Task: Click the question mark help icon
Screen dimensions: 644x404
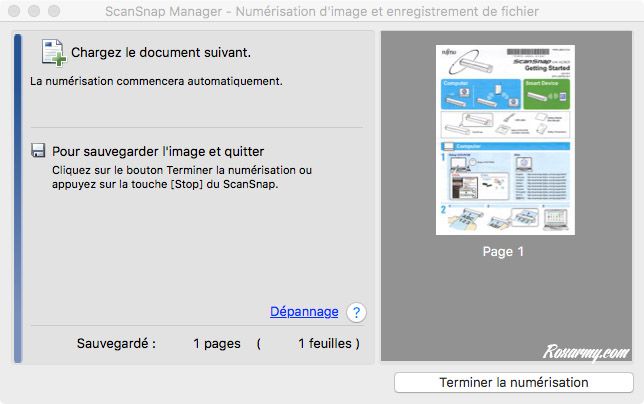Action: point(356,312)
